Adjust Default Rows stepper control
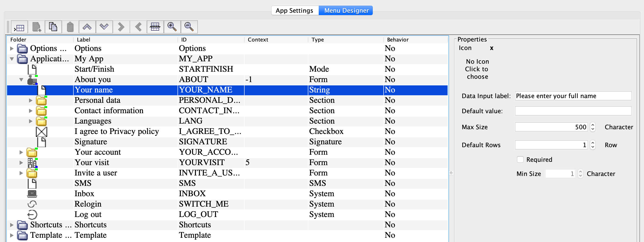The height and width of the screenshot is (242, 644). click(x=593, y=145)
